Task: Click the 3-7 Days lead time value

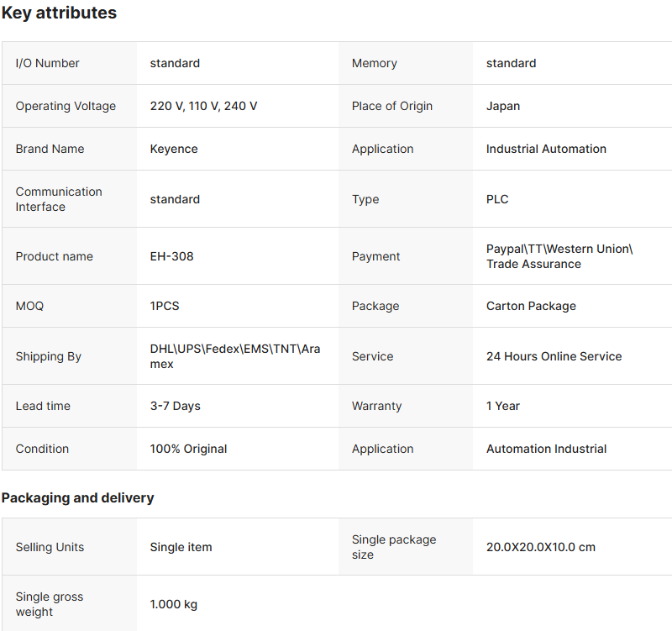Action: 175,406
